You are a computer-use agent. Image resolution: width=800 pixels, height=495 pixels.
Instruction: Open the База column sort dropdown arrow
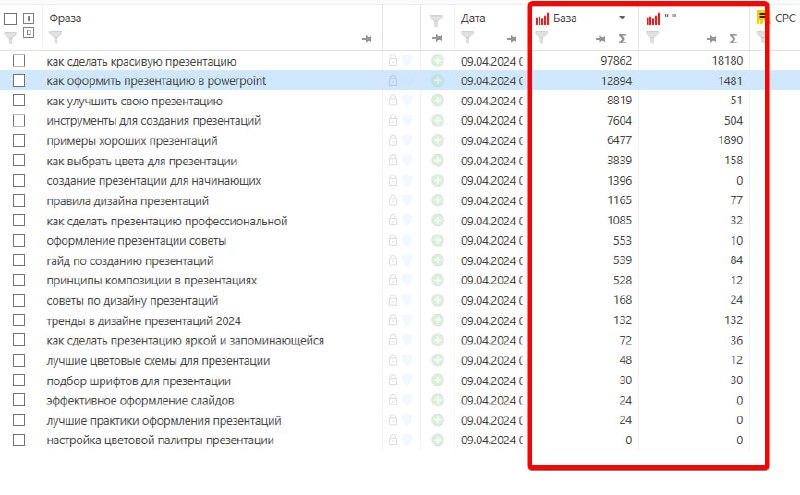[x=622, y=18]
